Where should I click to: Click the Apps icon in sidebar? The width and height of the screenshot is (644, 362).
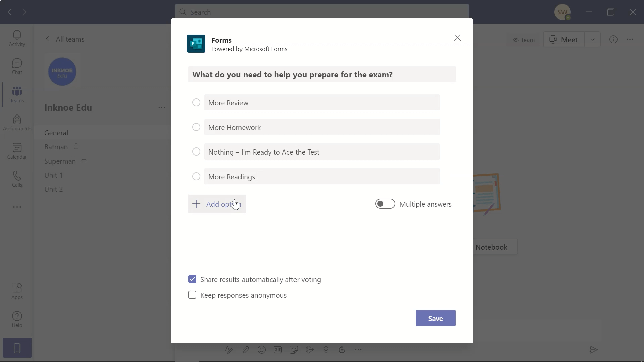coord(17,291)
